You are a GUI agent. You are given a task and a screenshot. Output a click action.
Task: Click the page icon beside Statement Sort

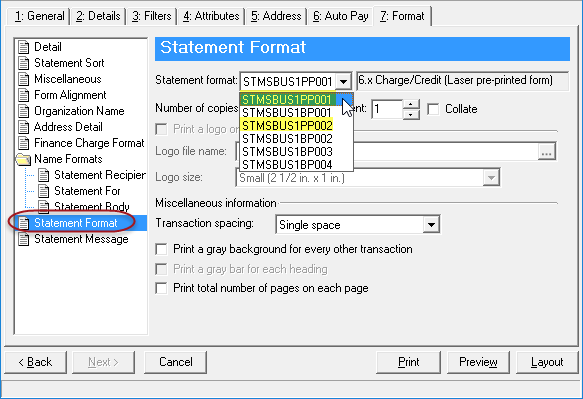(23, 63)
